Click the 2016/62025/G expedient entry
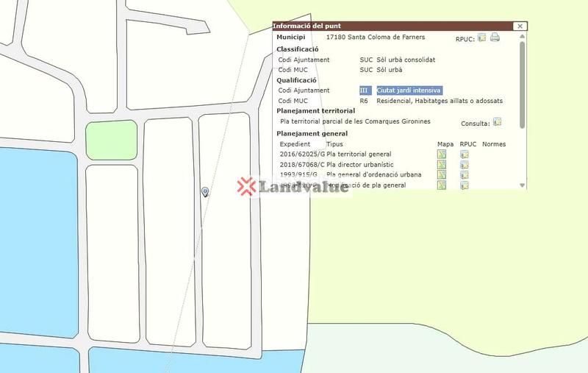The image size is (588, 373). click(301, 154)
